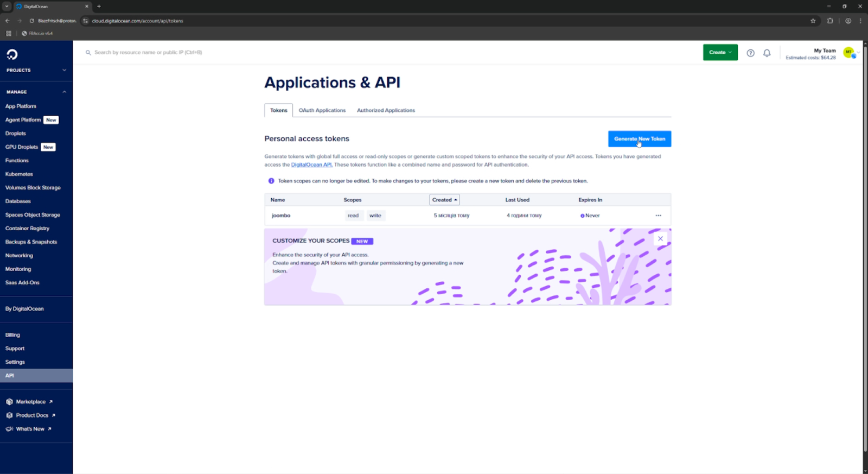
Task: Go to Kubernetes
Action: point(19,174)
